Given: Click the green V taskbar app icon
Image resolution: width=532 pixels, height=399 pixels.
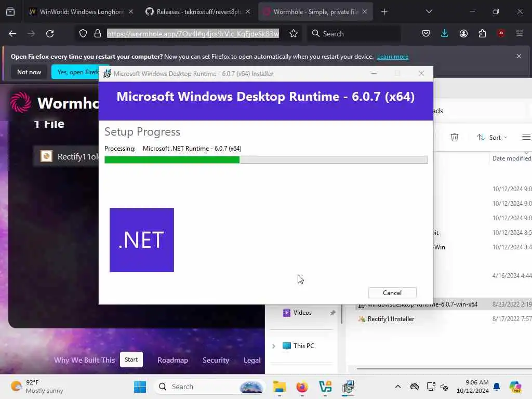Looking at the screenshot, I should 325,387.
